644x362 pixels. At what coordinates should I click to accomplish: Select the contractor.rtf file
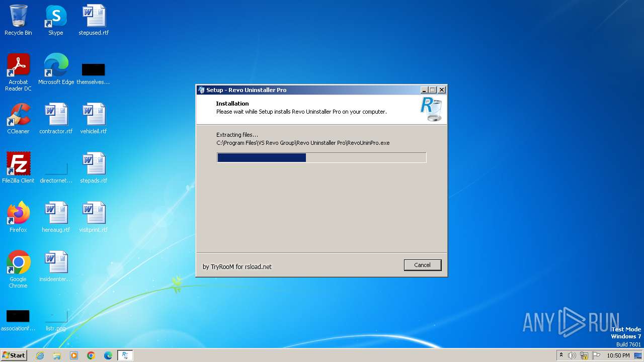pos(56,119)
